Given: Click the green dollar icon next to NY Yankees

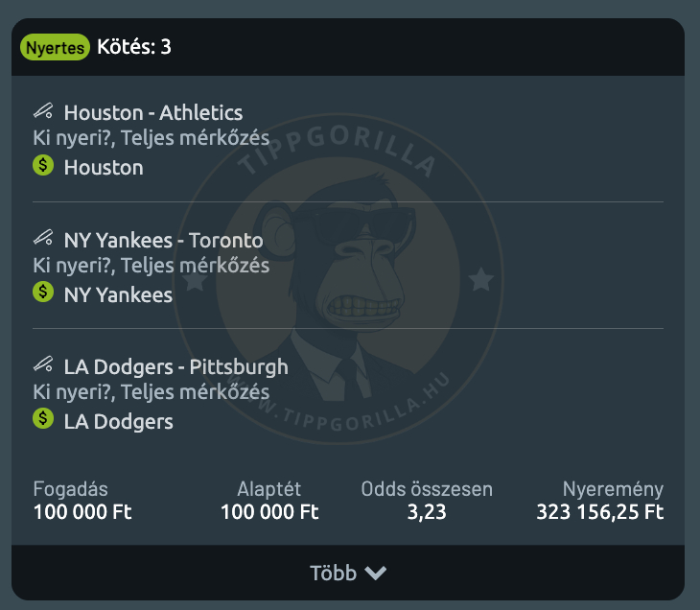Looking at the screenshot, I should click(43, 292).
